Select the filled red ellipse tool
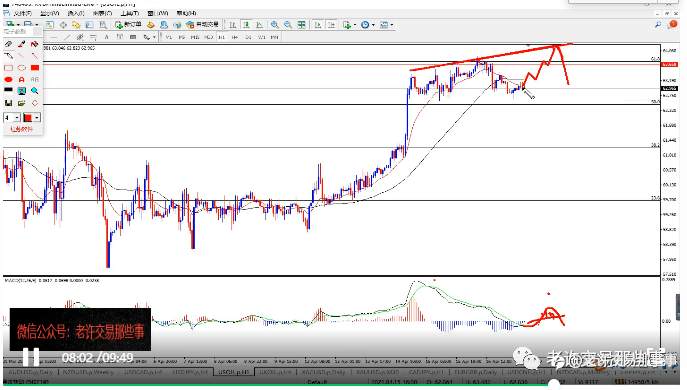The image size is (687, 390). (x=8, y=79)
